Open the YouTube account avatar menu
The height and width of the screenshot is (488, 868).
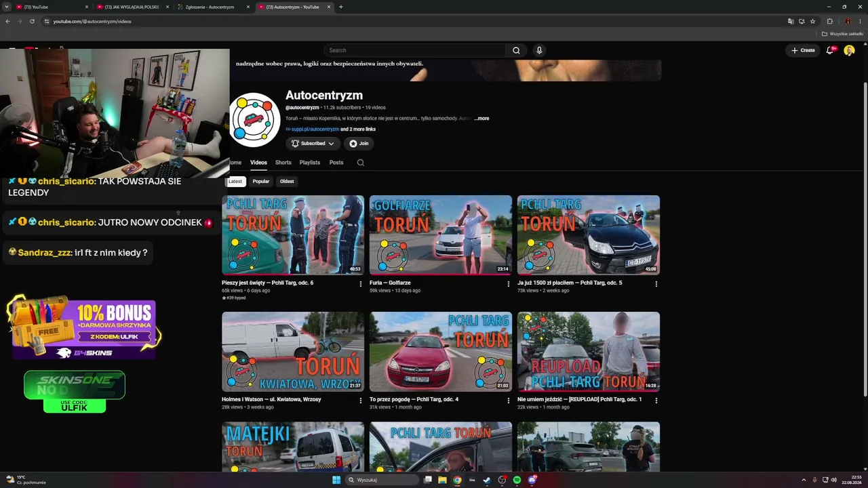849,50
